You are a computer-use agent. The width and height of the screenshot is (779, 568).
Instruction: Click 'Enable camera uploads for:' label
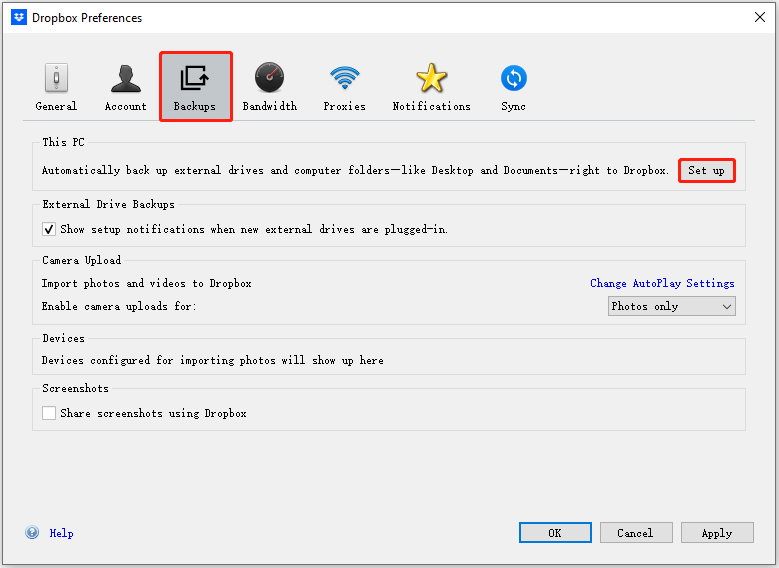(x=119, y=306)
